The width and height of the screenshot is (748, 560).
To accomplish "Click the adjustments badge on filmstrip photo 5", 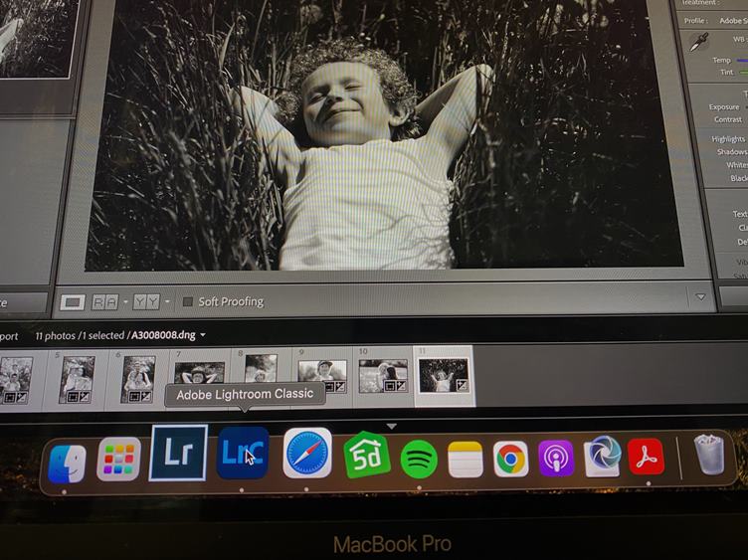I will (x=84, y=397).
